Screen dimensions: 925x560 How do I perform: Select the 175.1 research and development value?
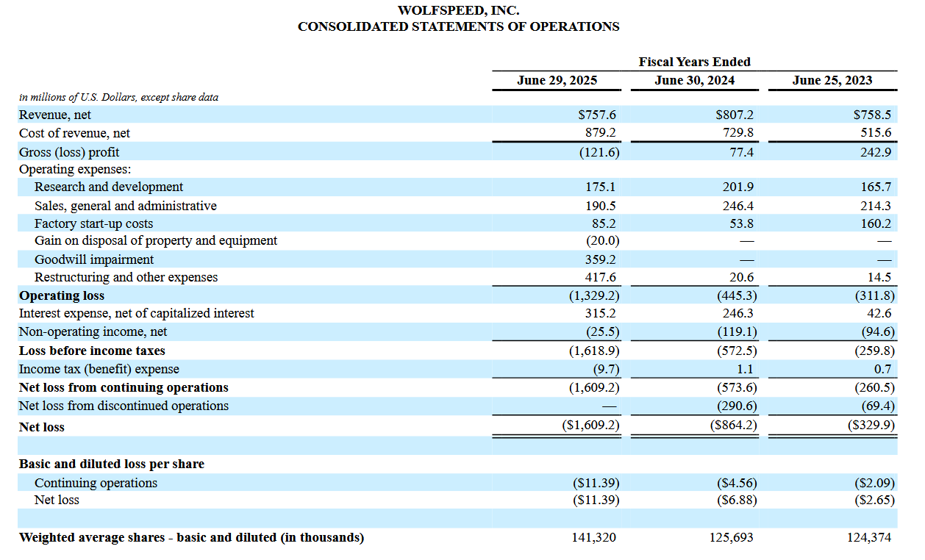point(601,187)
